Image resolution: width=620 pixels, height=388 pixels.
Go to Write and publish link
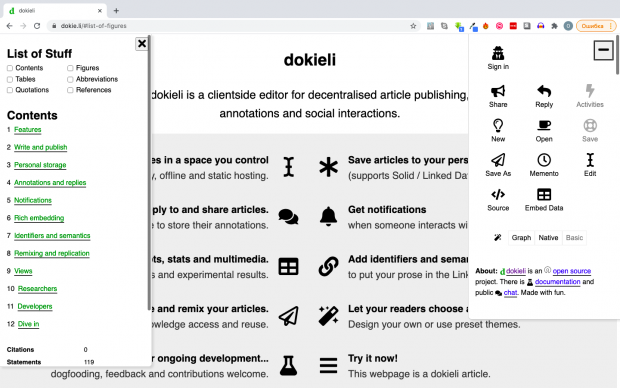[x=41, y=147]
